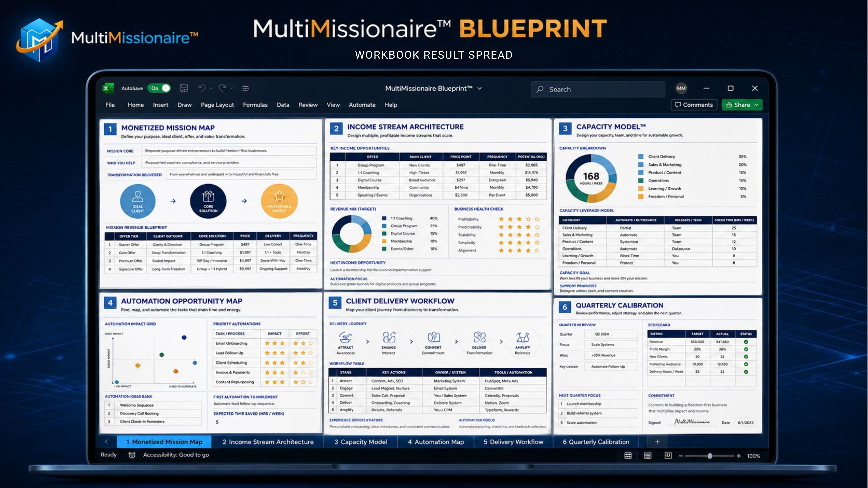Open the Help ribbon tab
This screenshot has height=488, width=868.
point(391,105)
